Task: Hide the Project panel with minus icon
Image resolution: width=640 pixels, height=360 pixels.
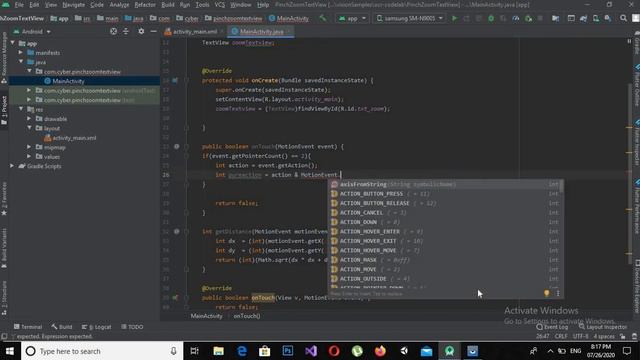Action: coord(153,31)
